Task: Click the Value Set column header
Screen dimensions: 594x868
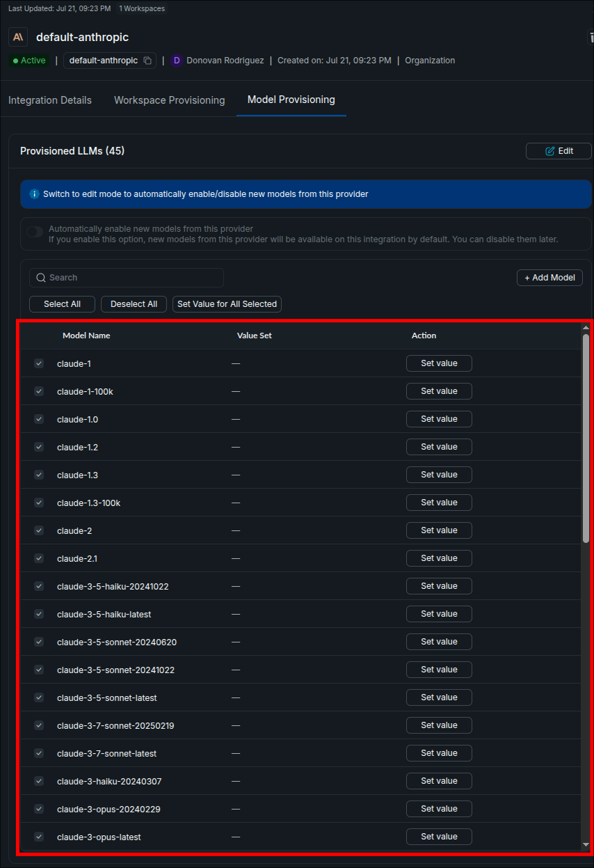Action: click(255, 336)
